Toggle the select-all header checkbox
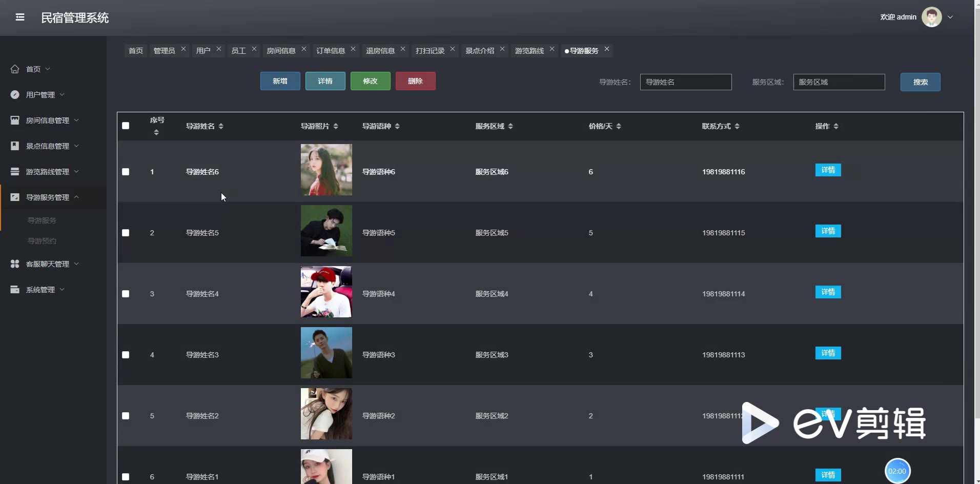Screen dimensions: 980x484 (126, 126)
